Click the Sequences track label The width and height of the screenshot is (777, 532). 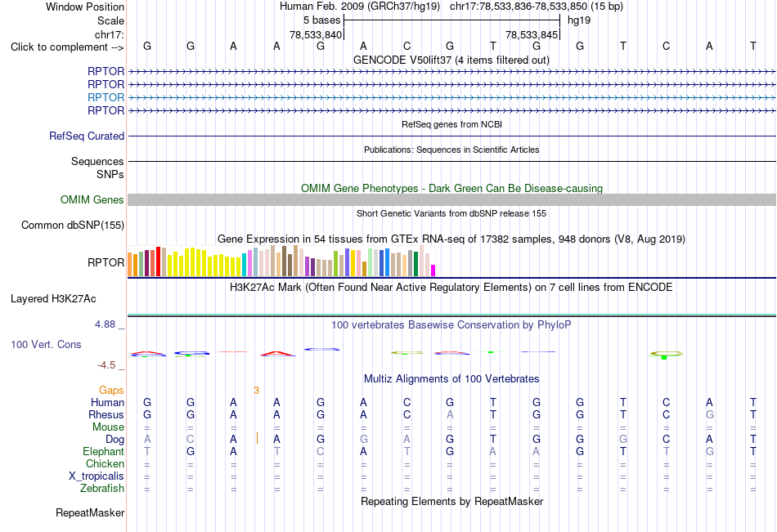click(x=97, y=162)
